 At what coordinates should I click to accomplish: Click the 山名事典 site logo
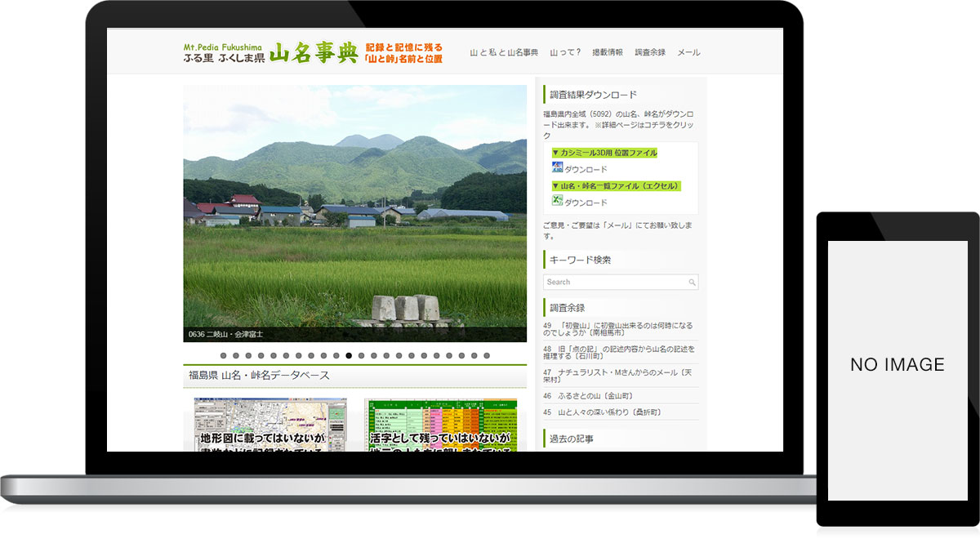313,53
